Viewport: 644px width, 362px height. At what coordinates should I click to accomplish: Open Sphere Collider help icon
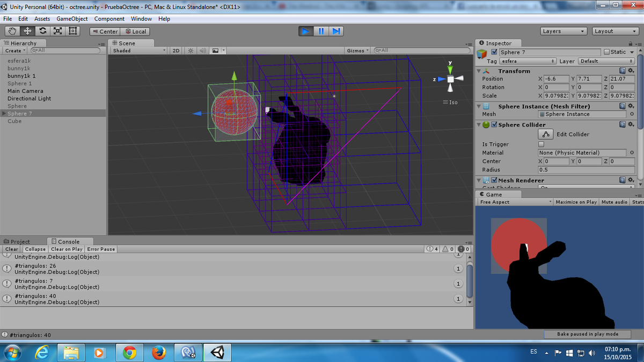point(623,124)
